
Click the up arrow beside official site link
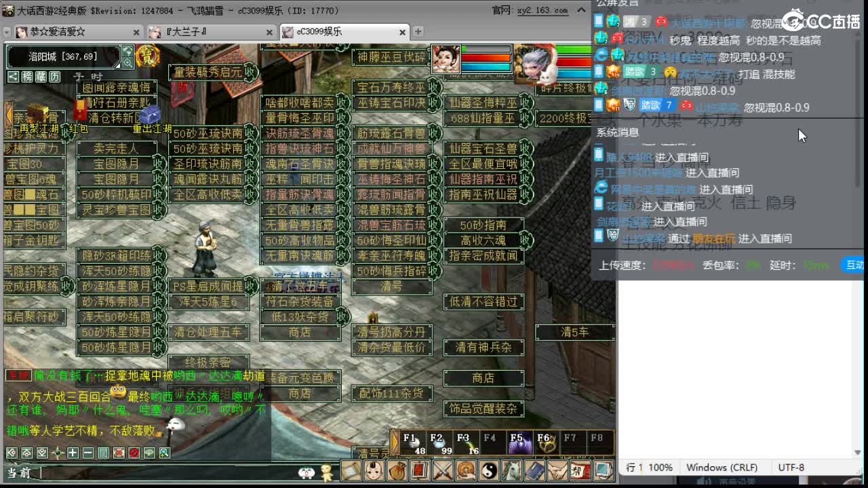click(581, 10)
